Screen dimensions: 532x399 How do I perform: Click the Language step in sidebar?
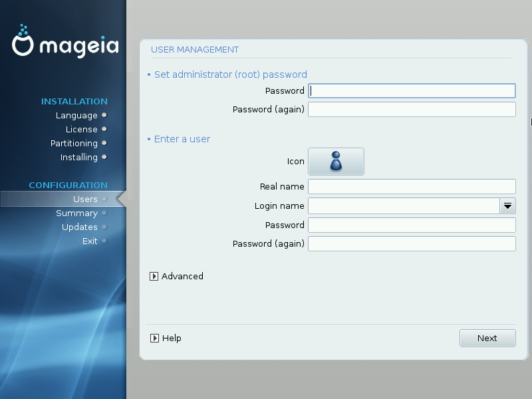(76, 116)
